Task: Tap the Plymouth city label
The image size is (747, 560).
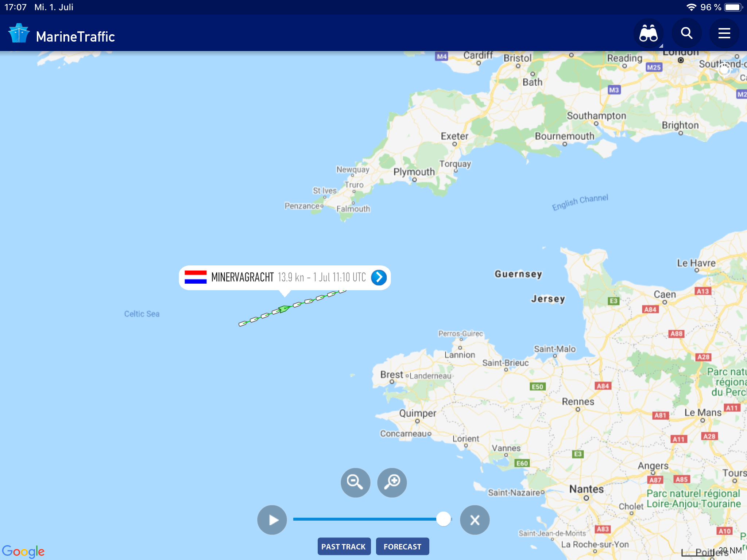Action: pyautogui.click(x=414, y=172)
